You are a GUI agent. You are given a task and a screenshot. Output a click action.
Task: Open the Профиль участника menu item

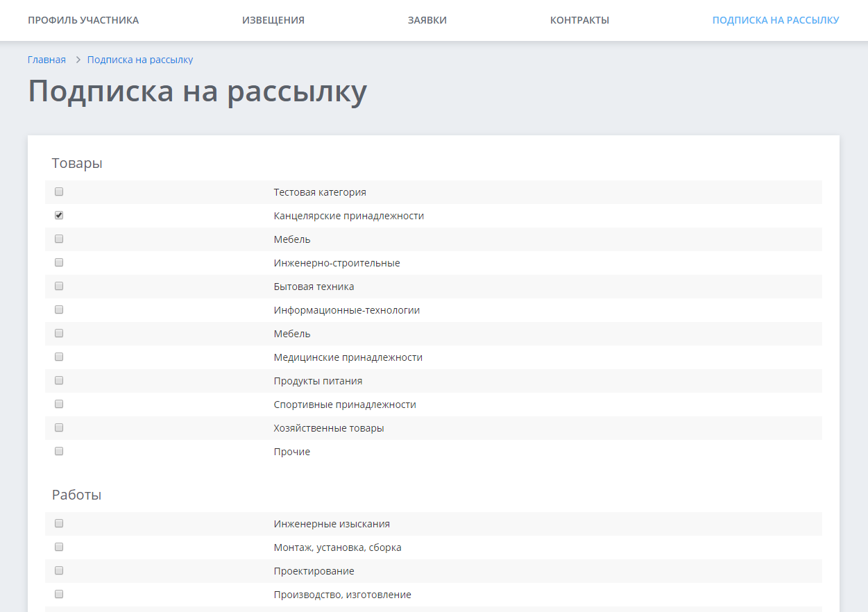(x=83, y=20)
